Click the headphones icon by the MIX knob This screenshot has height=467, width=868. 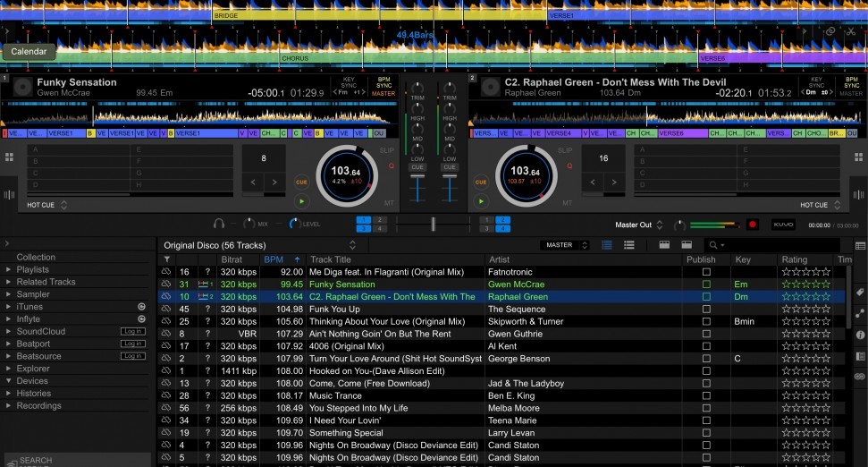219,224
